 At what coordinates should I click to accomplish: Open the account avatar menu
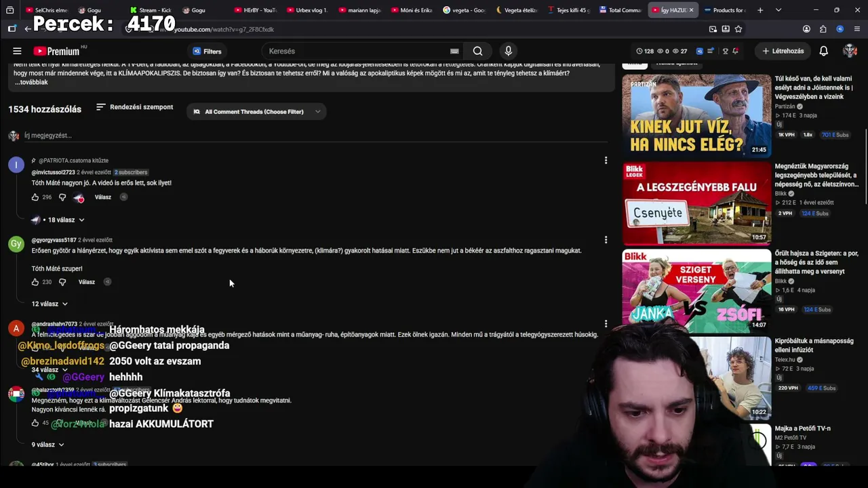click(850, 51)
